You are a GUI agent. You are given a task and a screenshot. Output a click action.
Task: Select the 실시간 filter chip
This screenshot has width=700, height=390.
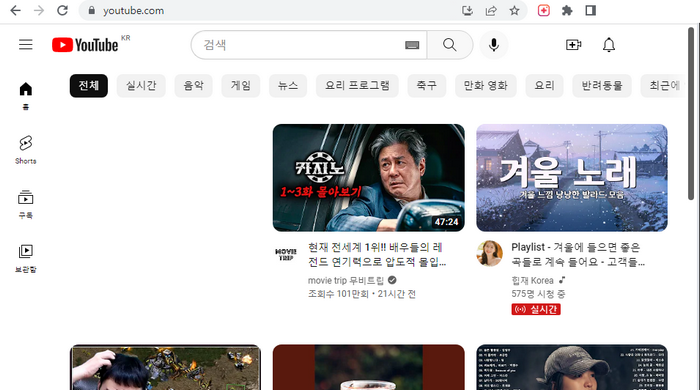tap(141, 86)
